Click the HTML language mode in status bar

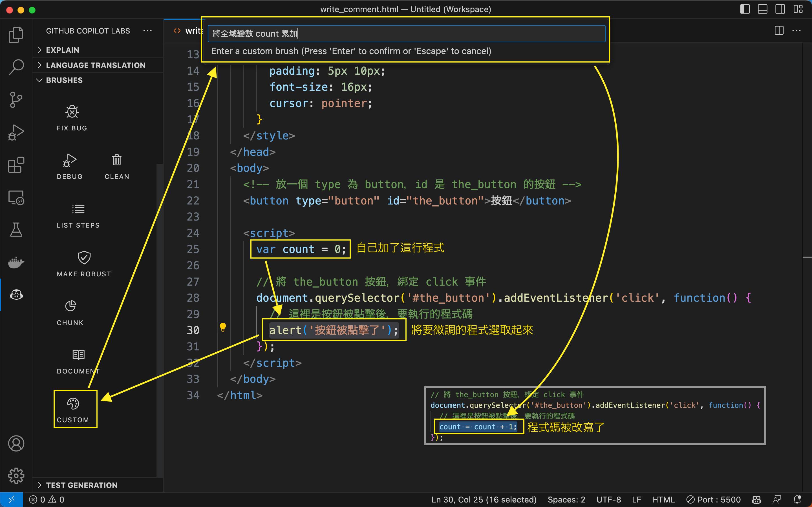click(x=663, y=500)
